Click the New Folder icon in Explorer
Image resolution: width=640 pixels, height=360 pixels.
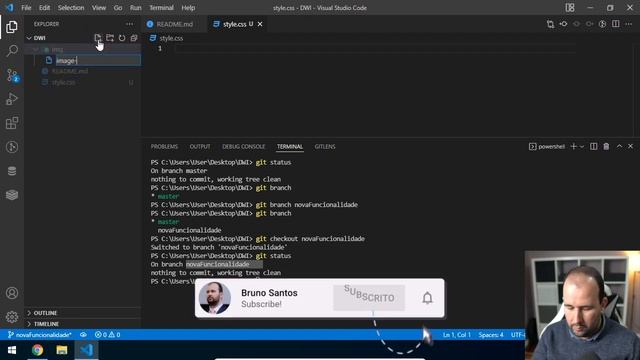(x=110, y=38)
